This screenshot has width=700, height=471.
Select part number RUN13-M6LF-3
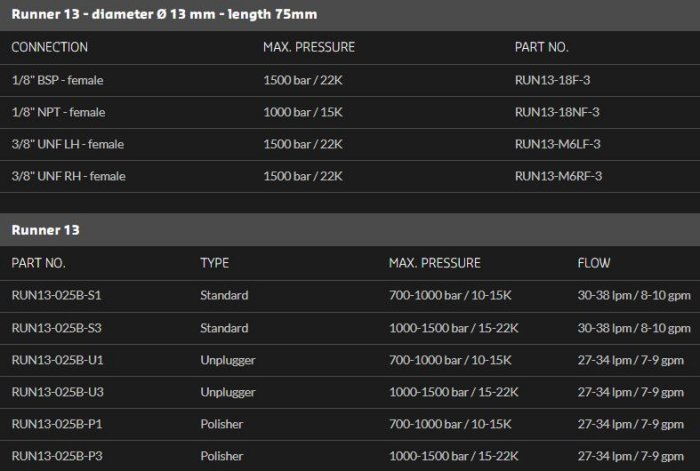[x=563, y=144]
